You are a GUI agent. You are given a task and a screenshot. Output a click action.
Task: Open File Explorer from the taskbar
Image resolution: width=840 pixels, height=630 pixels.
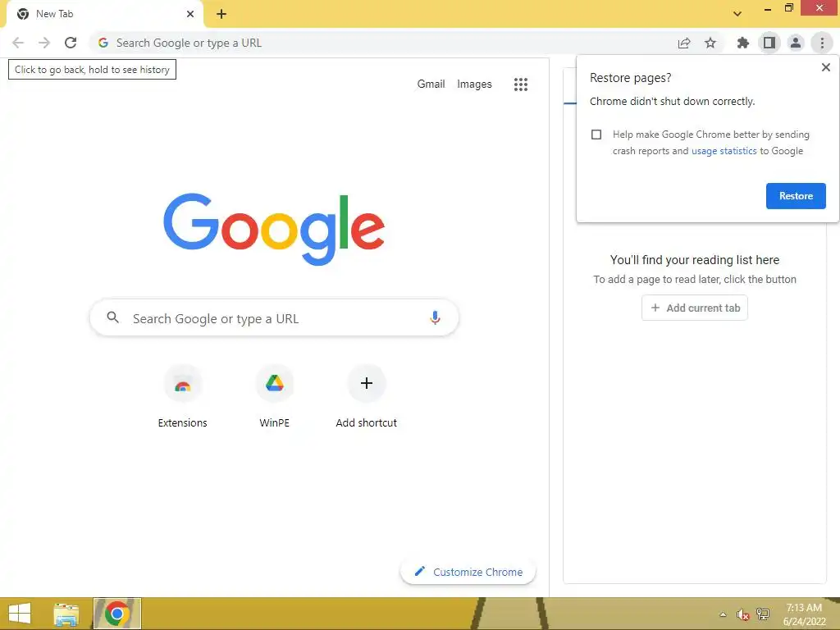click(66, 614)
